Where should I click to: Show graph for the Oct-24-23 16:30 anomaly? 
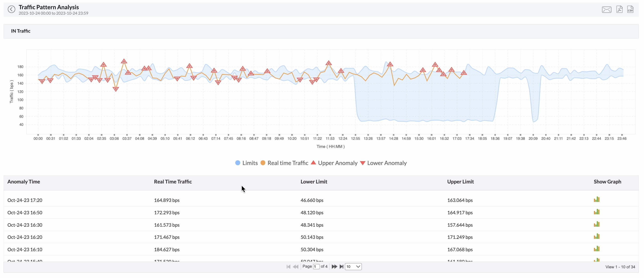coord(597,224)
